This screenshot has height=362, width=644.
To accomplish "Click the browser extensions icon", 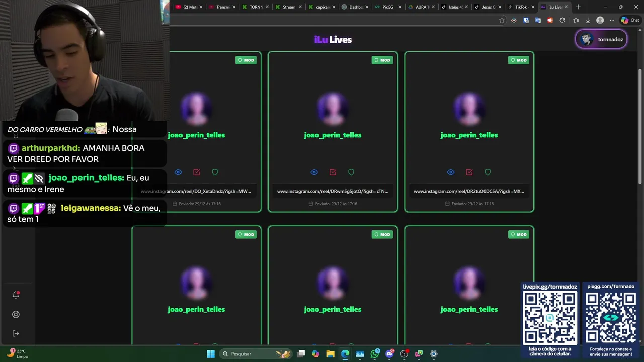I will [x=562, y=20].
